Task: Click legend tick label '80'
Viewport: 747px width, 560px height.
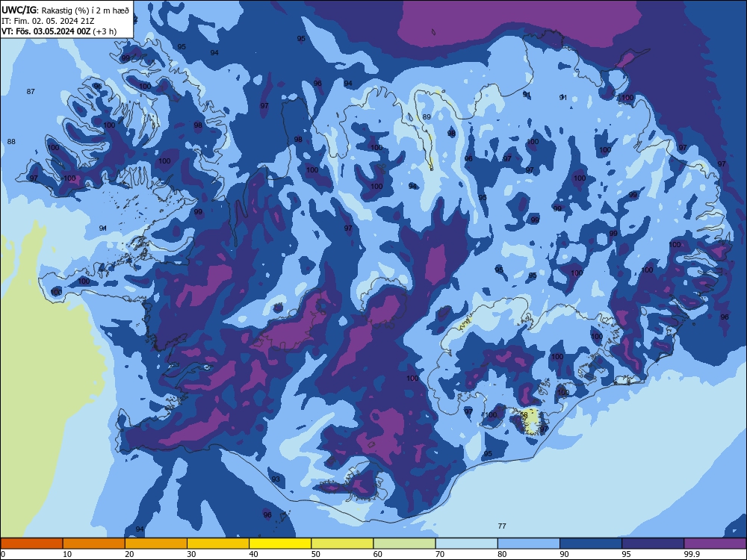Action: point(502,554)
